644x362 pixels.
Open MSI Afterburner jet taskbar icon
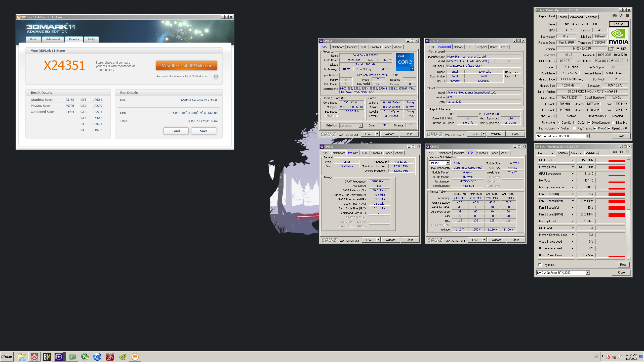coord(85,357)
